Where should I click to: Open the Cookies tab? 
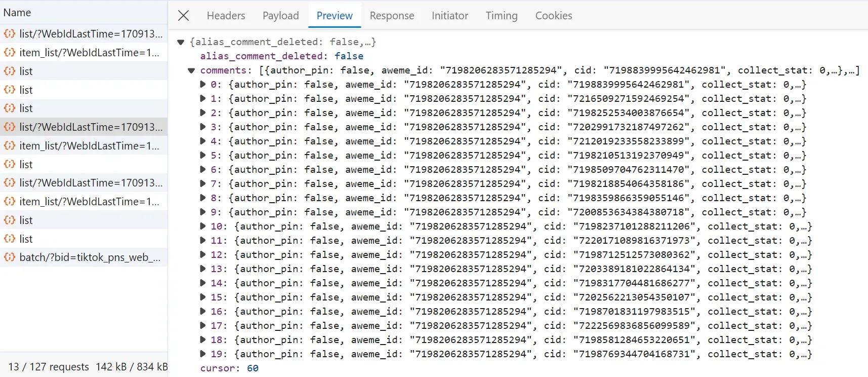[554, 16]
